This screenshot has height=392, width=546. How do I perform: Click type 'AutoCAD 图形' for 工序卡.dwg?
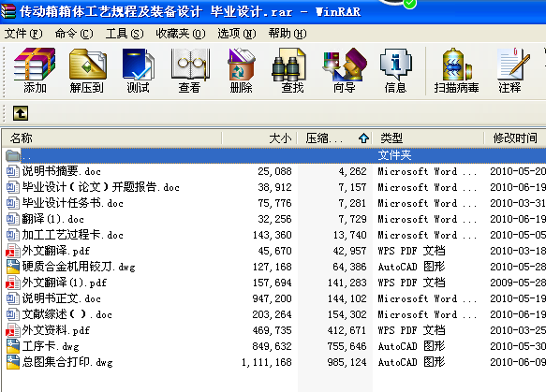coord(411,346)
